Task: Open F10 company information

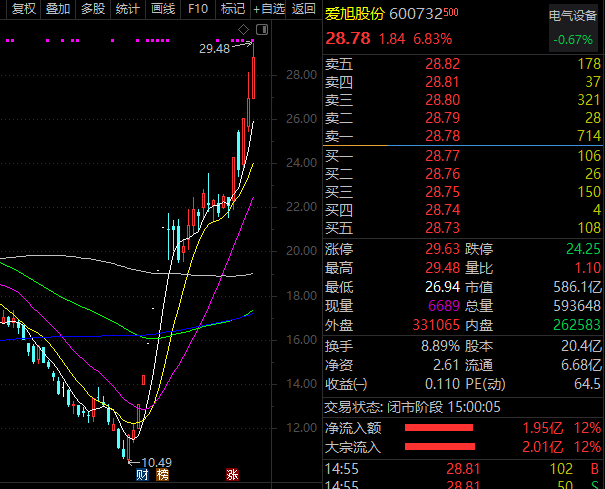Action: pos(198,8)
